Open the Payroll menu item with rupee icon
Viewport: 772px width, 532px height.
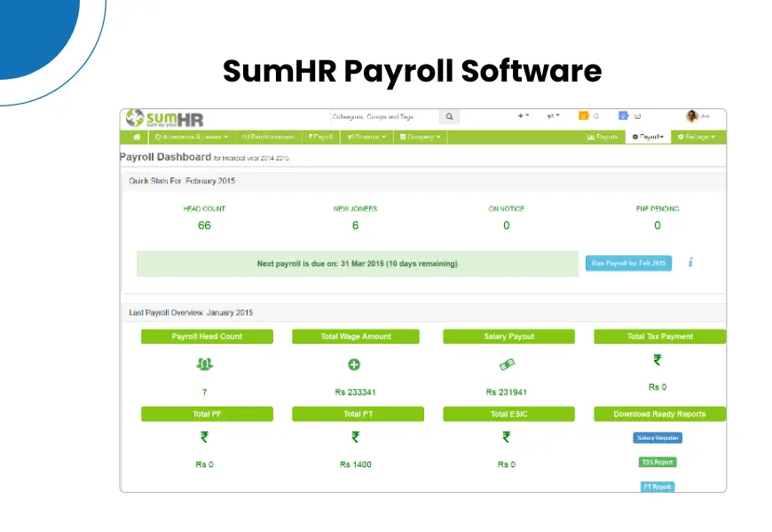[x=320, y=137]
